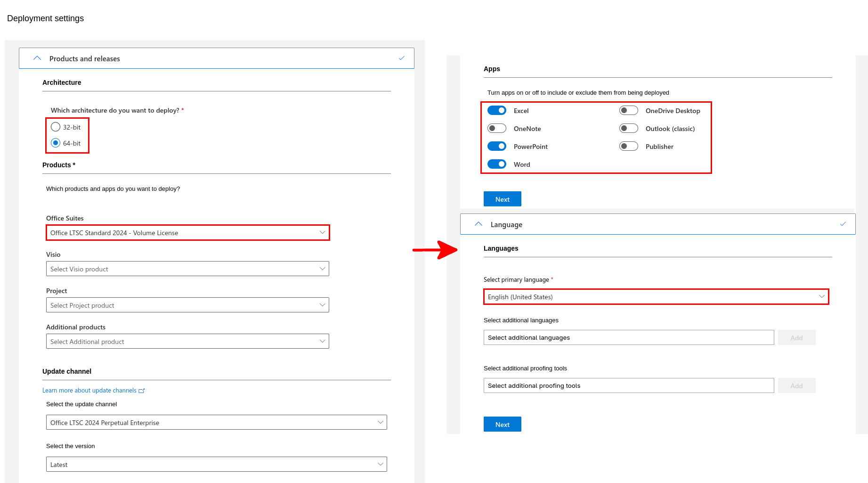Open the Office Suites dropdown
The width and height of the screenshot is (868, 483).
coord(187,233)
